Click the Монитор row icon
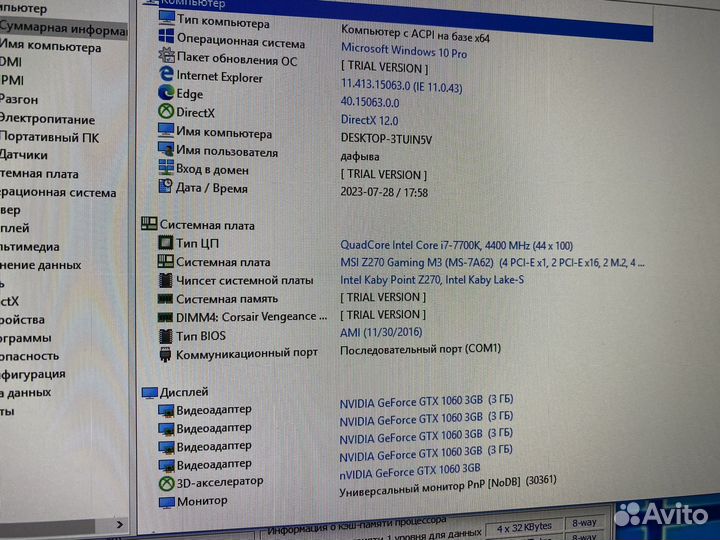720x540 pixels. (167, 502)
